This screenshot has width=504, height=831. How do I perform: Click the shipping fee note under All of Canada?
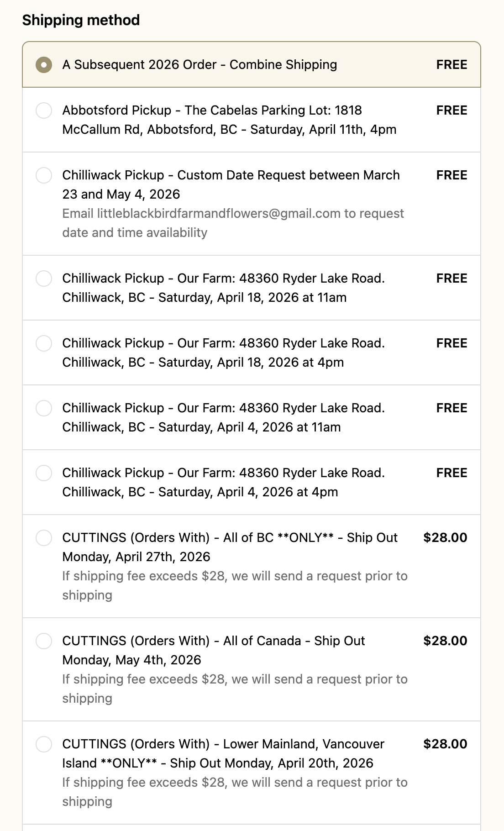pyautogui.click(x=235, y=689)
